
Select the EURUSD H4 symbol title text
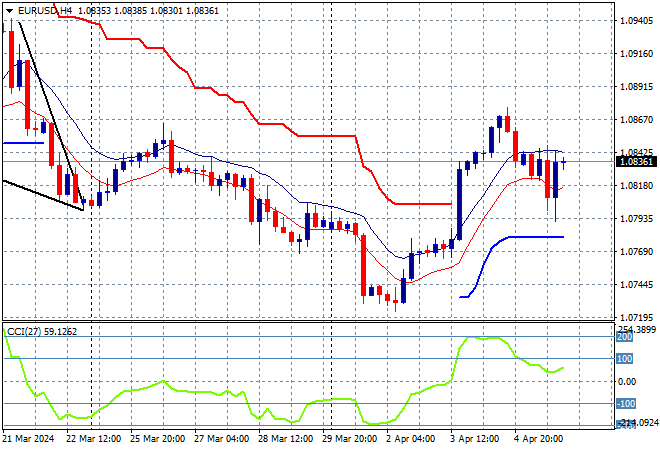[x=45, y=11]
